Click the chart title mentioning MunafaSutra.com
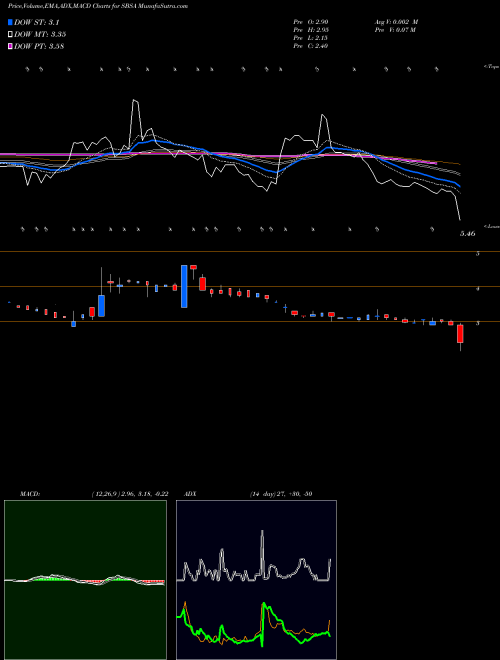The height and width of the screenshot is (660, 500). [98, 6]
